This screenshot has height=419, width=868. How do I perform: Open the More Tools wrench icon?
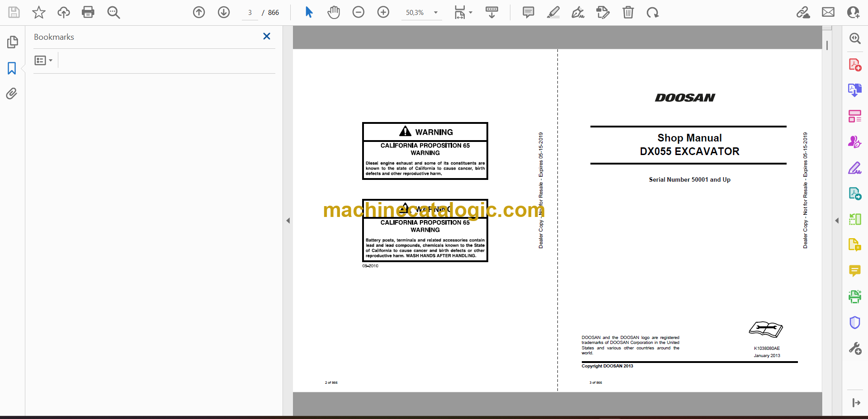855,348
